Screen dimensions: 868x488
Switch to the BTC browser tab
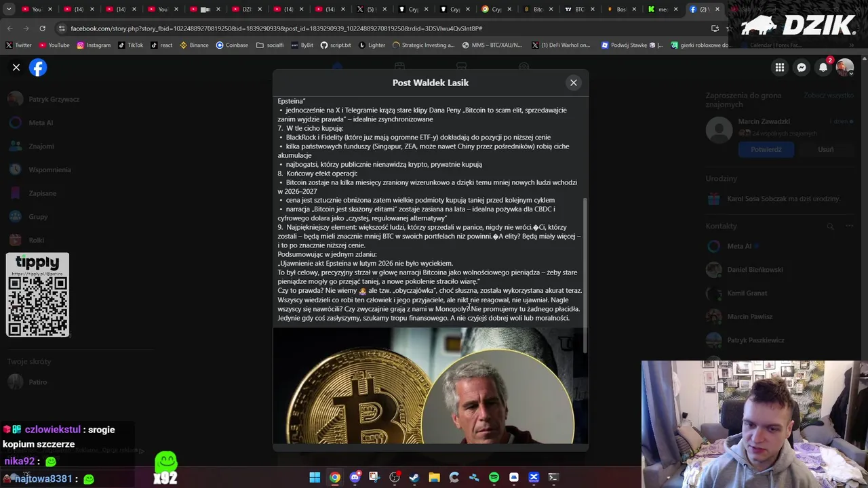(575, 9)
